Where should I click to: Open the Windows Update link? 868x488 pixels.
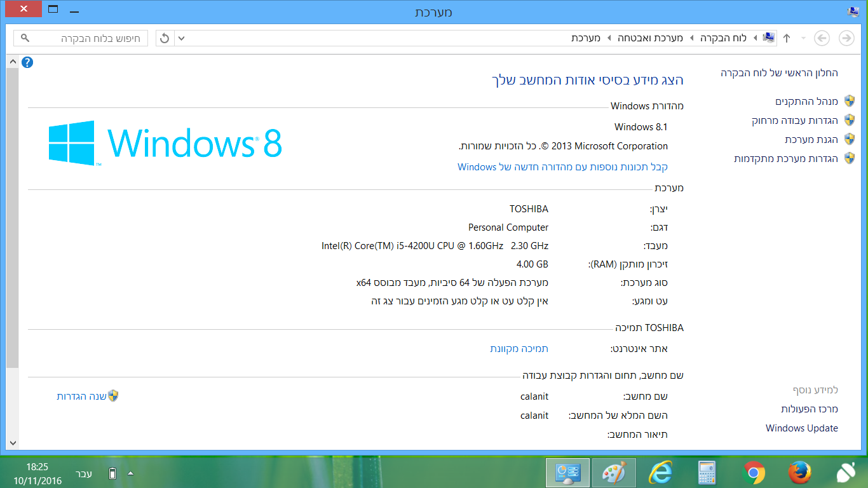pos(801,428)
